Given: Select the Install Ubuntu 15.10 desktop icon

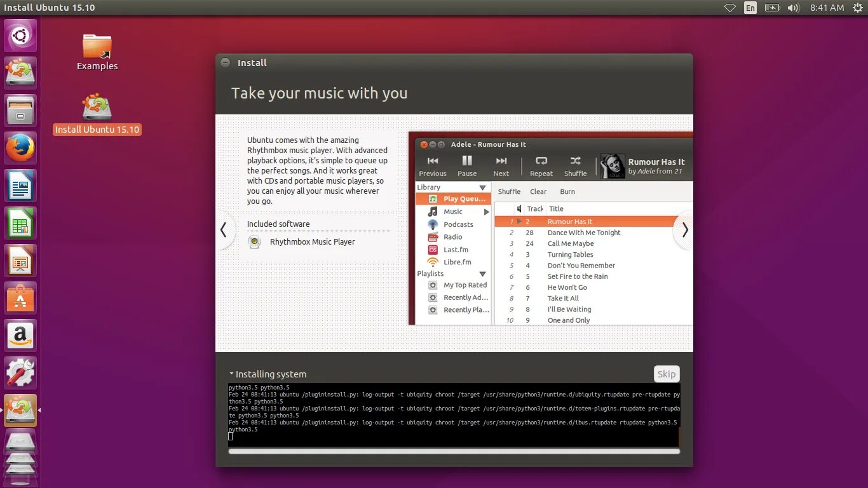Looking at the screenshot, I should [x=97, y=114].
